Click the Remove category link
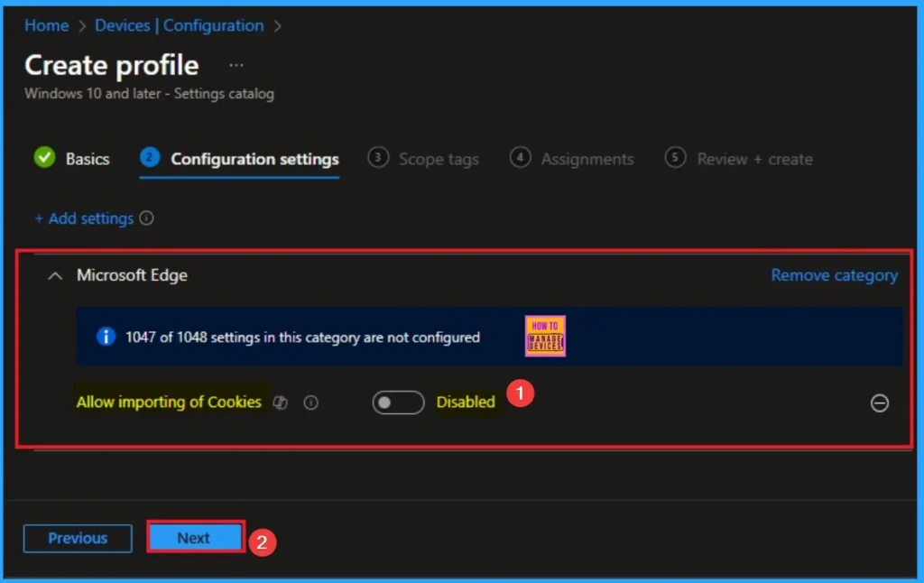The height and width of the screenshot is (583, 924). (835, 275)
